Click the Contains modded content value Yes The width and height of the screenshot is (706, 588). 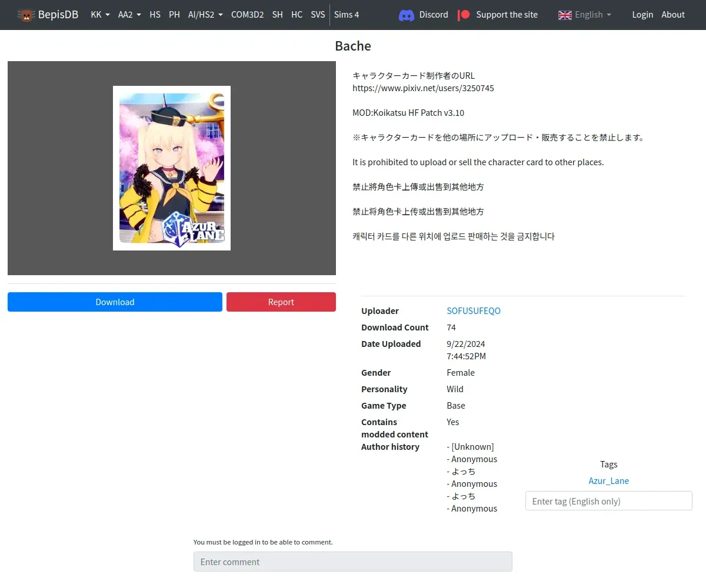tap(453, 422)
